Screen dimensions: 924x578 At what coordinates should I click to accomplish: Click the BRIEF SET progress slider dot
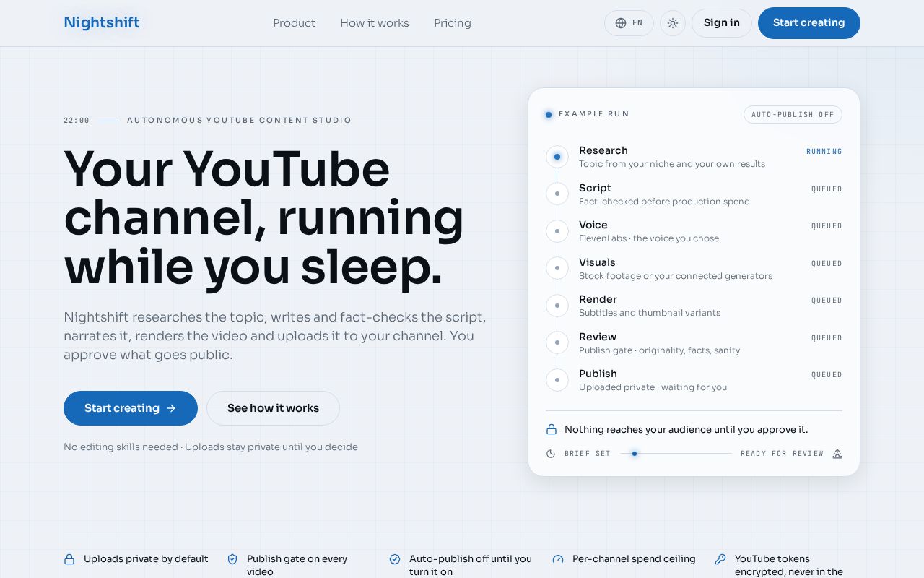635,454
